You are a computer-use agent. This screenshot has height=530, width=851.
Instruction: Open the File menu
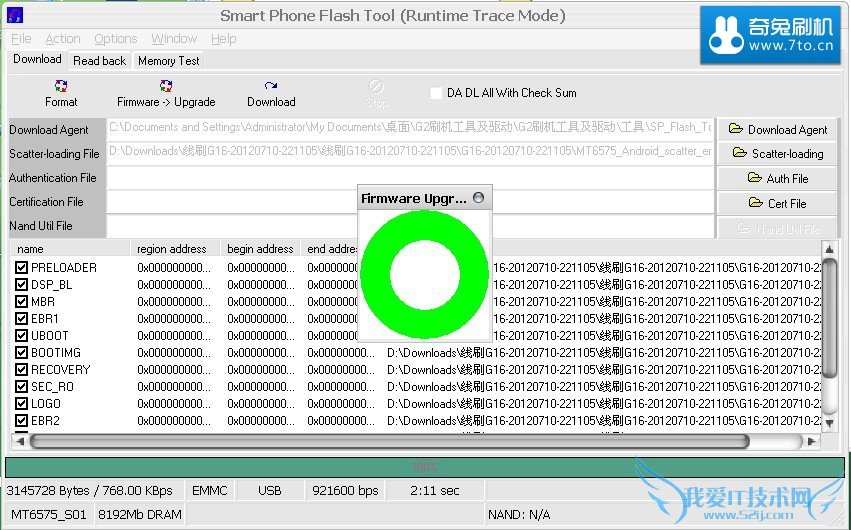[x=21, y=39]
